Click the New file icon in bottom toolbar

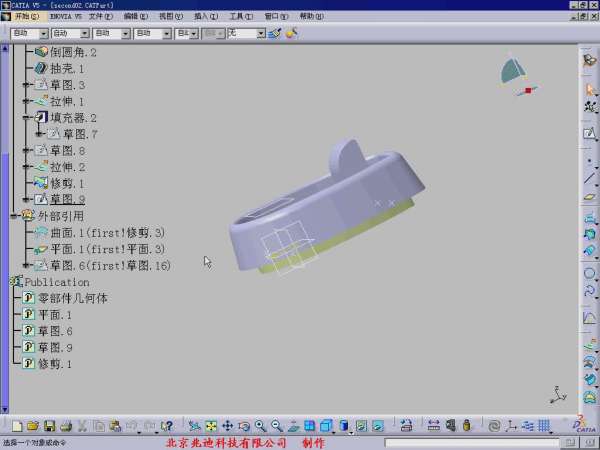[x=17, y=426]
